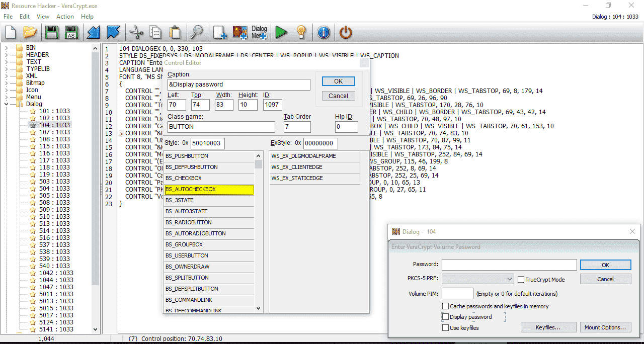Click the green play Compile icon

tap(281, 32)
